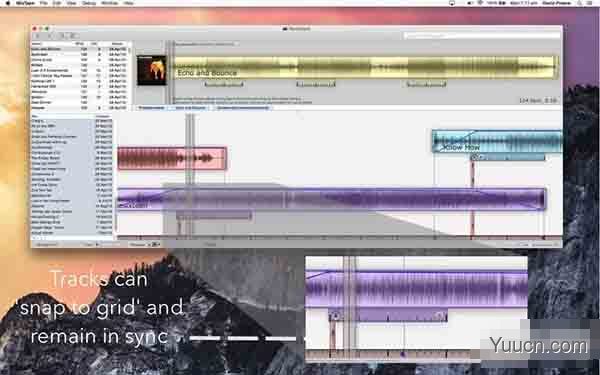Click the album artwork thumbnail

point(152,70)
